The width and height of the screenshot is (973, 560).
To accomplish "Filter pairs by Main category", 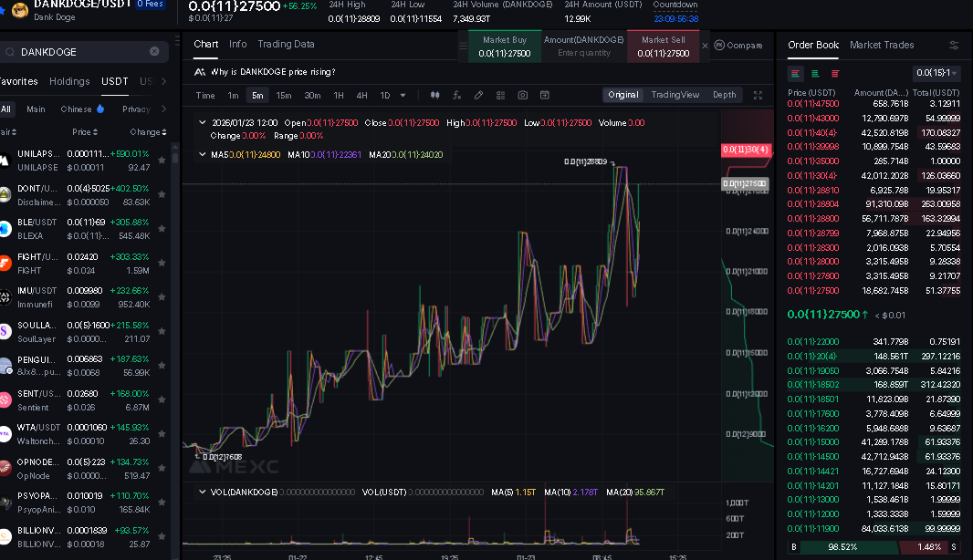I will [36, 109].
